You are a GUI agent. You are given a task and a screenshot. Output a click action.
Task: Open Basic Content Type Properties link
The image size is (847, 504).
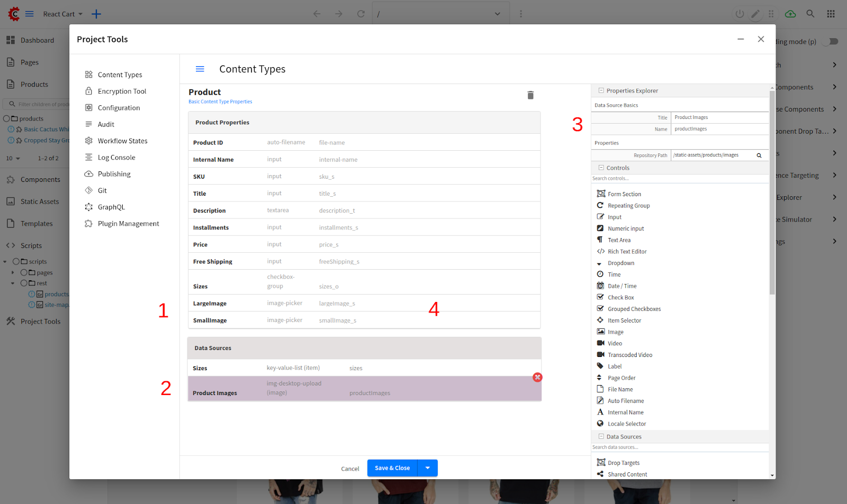coord(220,102)
